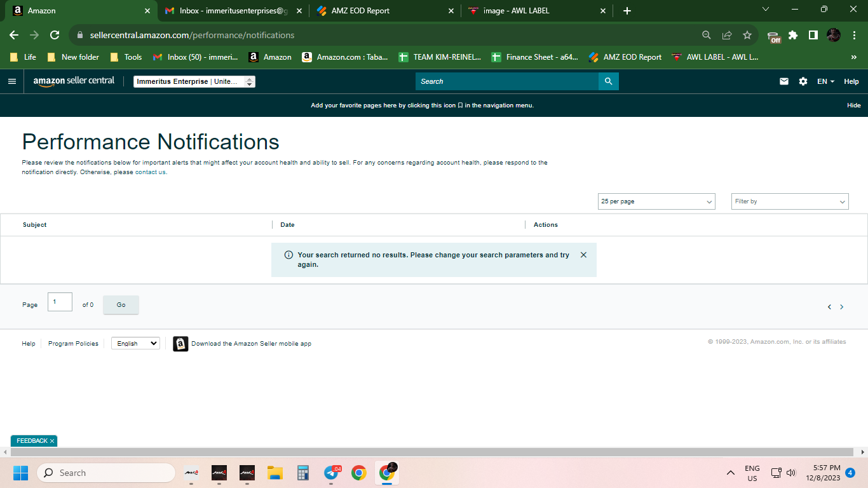Open the Tools bookmark folder

tap(126, 57)
